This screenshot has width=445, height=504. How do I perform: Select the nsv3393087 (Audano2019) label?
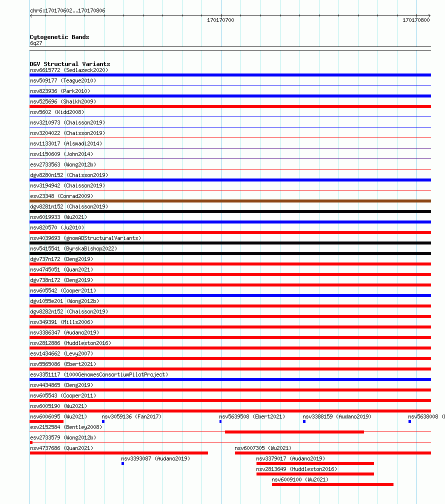tap(155, 458)
